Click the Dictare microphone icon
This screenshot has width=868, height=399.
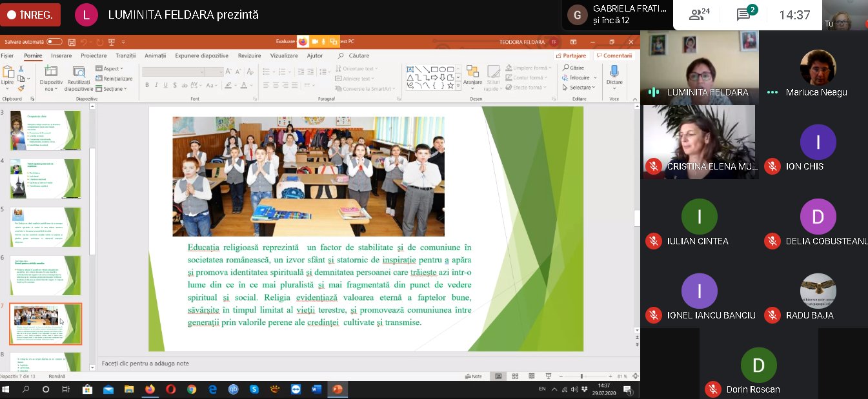[x=614, y=72]
